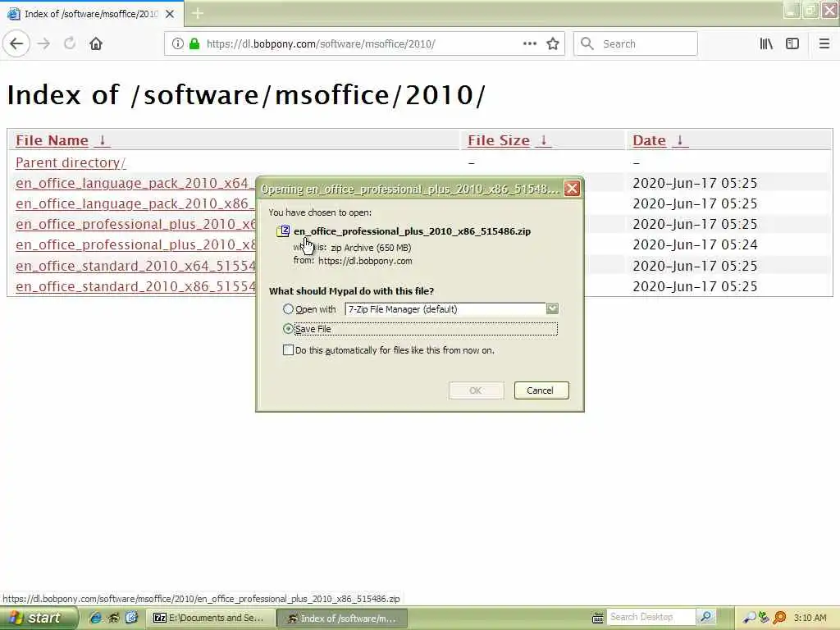840x630 pixels.
Task: Switch to Index of /software taskbar button
Action: click(x=342, y=619)
